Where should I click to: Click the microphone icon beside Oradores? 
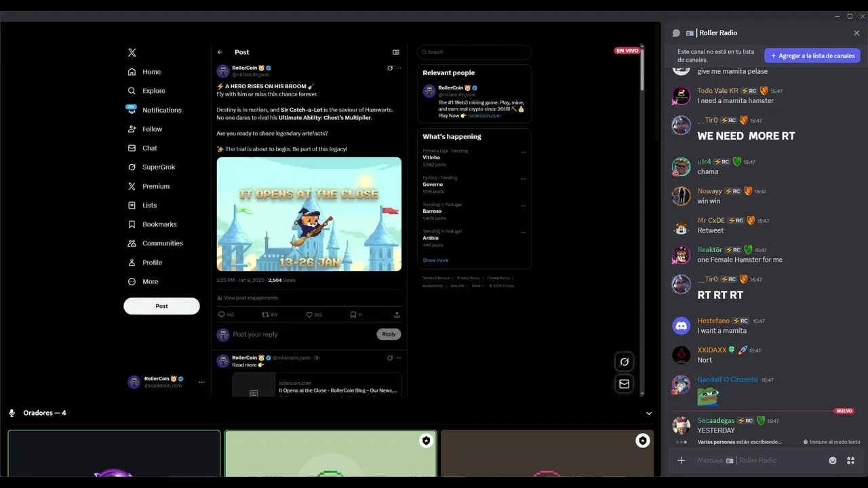point(12,413)
